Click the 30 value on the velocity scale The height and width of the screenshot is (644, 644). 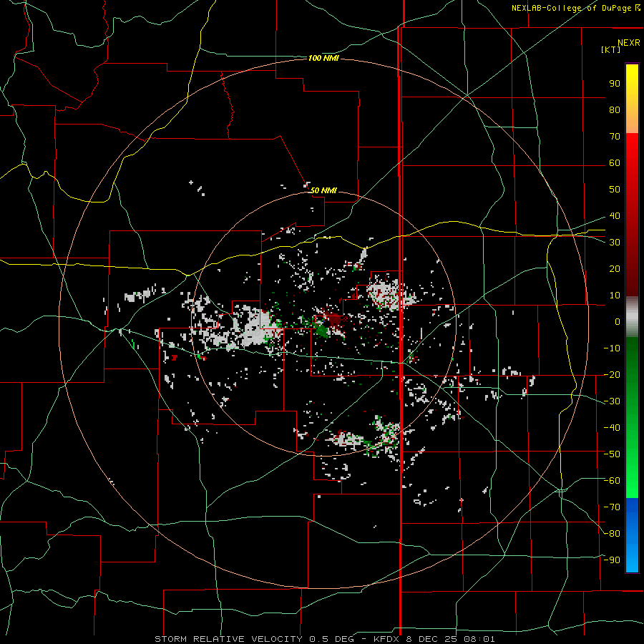(615, 243)
